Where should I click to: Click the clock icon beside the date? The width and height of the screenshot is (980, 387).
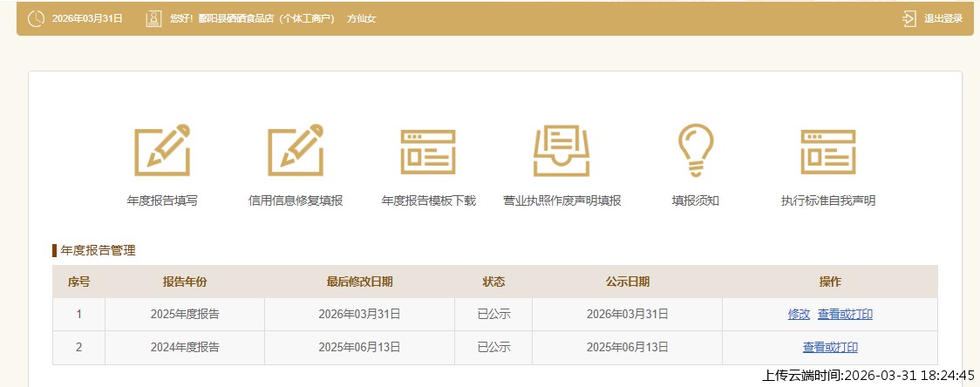pos(36,18)
